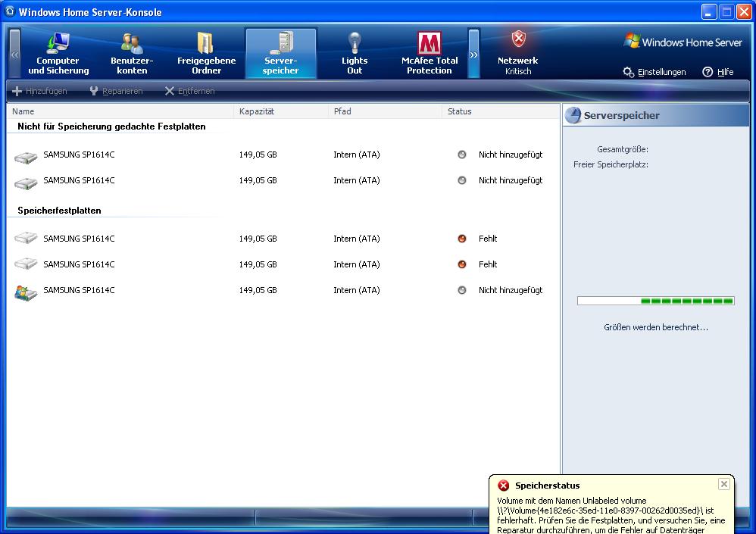Click the second Nicht hinzugefügt grey status indicator
This screenshot has height=534, width=756.
click(x=462, y=180)
